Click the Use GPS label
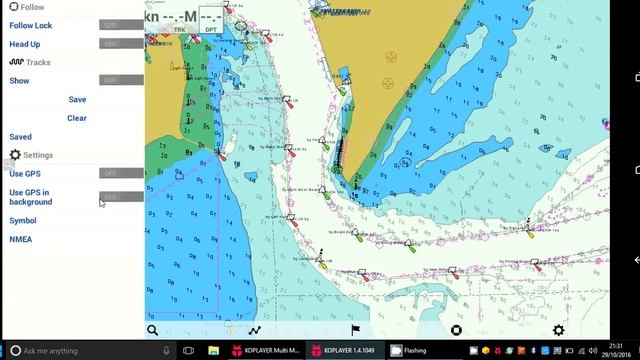This screenshot has width=640, height=360. [x=25, y=173]
